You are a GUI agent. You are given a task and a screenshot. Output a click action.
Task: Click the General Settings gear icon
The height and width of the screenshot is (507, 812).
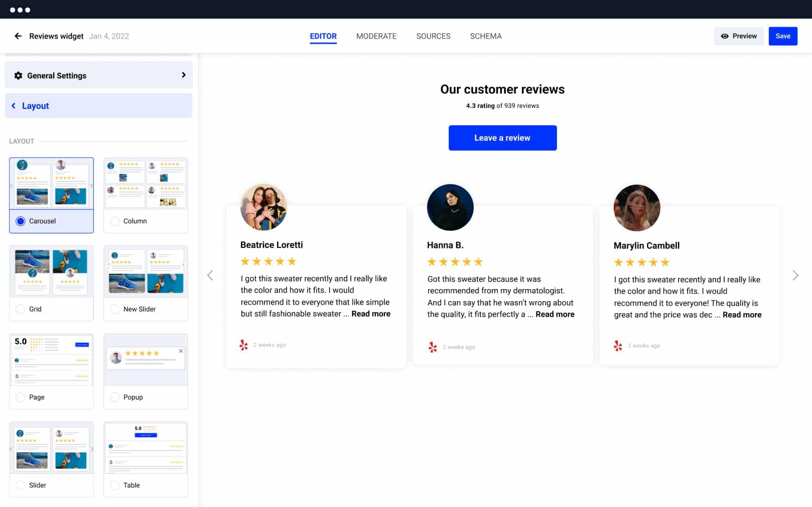[x=19, y=76]
